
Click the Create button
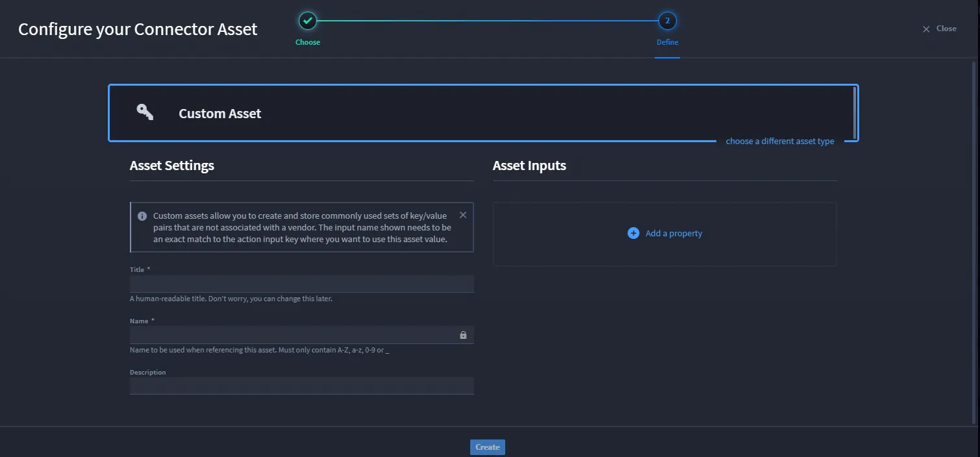(488, 447)
